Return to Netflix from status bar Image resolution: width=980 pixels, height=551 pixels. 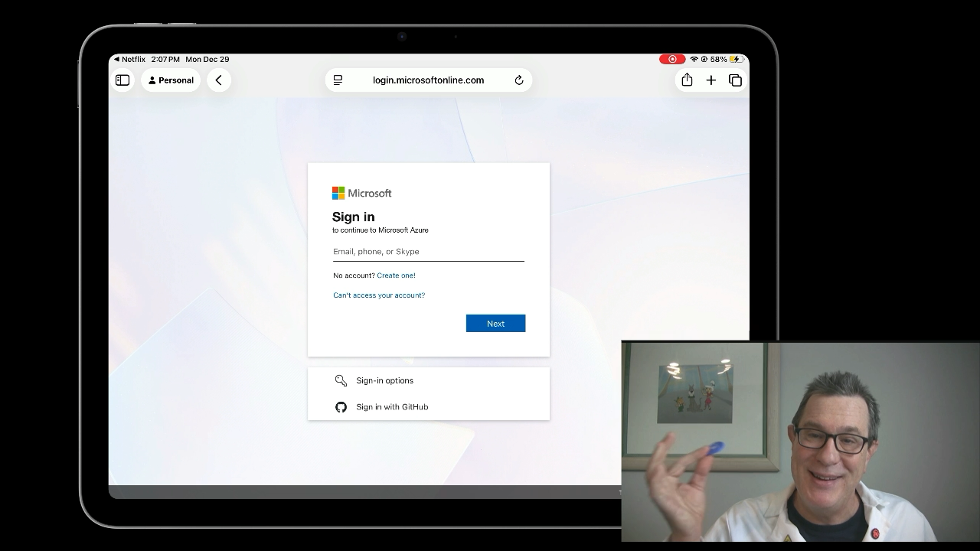click(x=129, y=59)
